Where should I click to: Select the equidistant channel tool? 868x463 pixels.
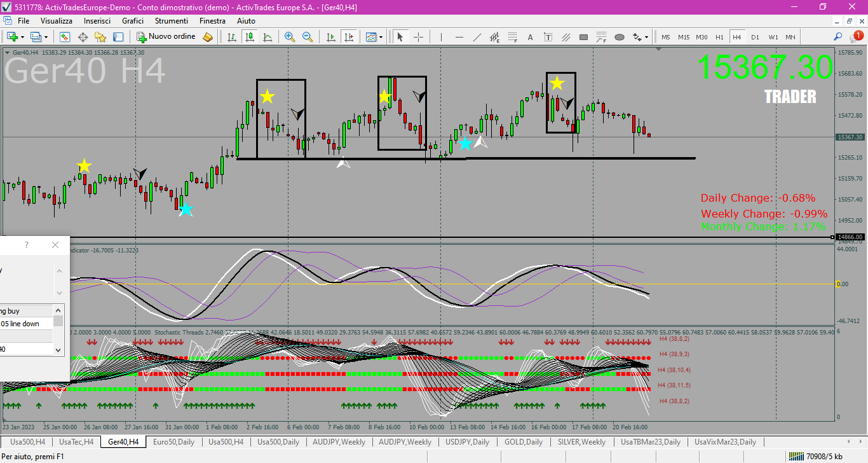pyautogui.click(x=495, y=37)
